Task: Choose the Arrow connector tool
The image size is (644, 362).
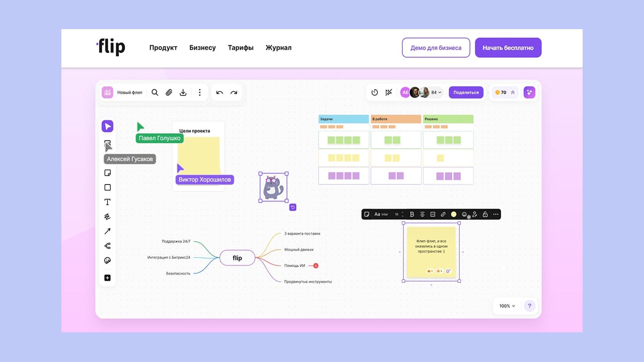Action: coord(107,231)
